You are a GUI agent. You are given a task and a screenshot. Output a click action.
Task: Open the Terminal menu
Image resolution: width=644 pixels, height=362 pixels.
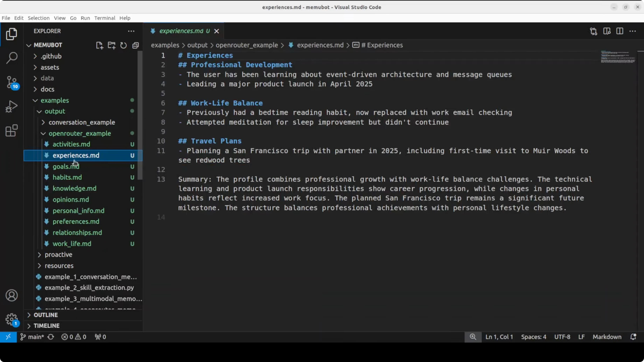[104, 18]
